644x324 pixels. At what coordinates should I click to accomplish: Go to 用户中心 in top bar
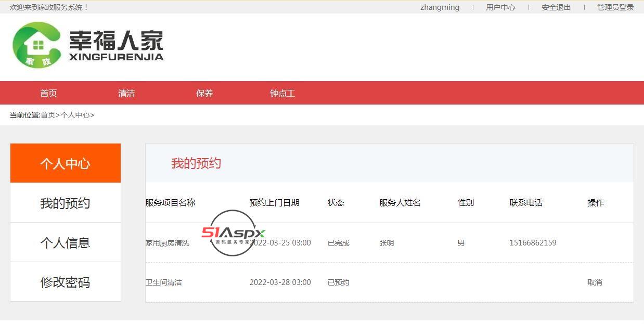(500, 7)
